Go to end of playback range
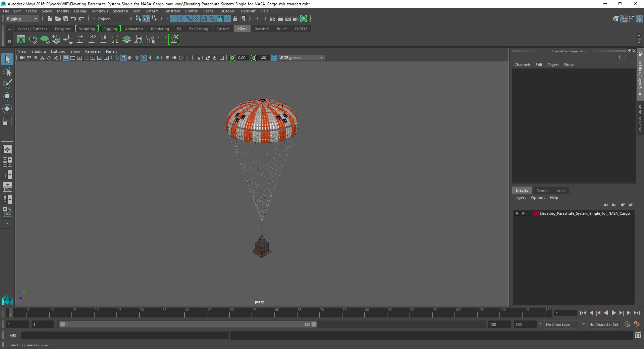The width and height of the screenshot is (644, 349). tap(637, 313)
